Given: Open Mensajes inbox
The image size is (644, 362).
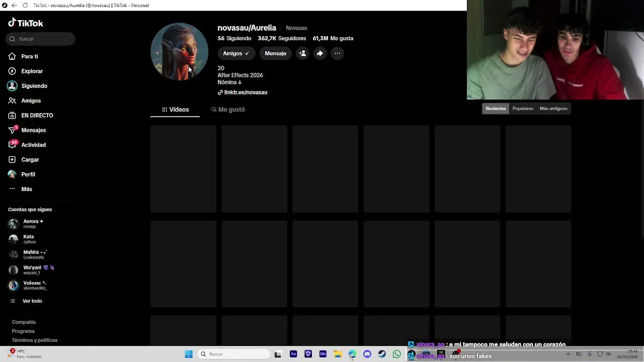Looking at the screenshot, I should pos(33,130).
